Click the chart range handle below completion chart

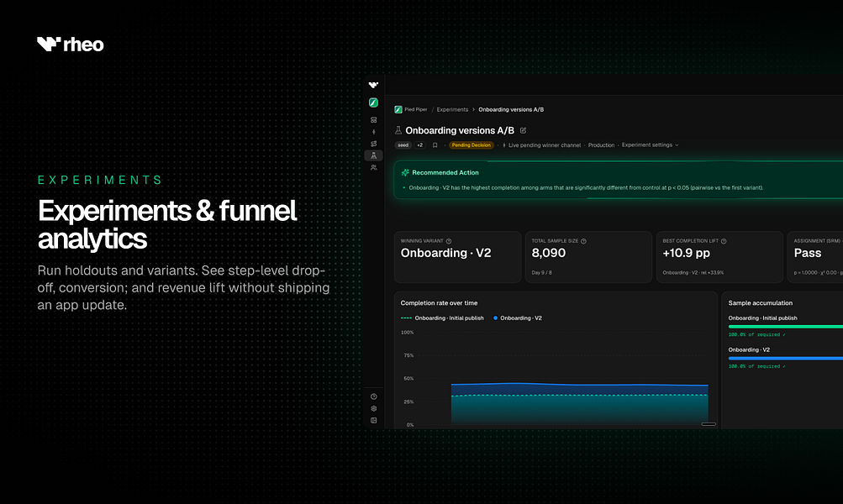pyautogui.click(x=709, y=424)
